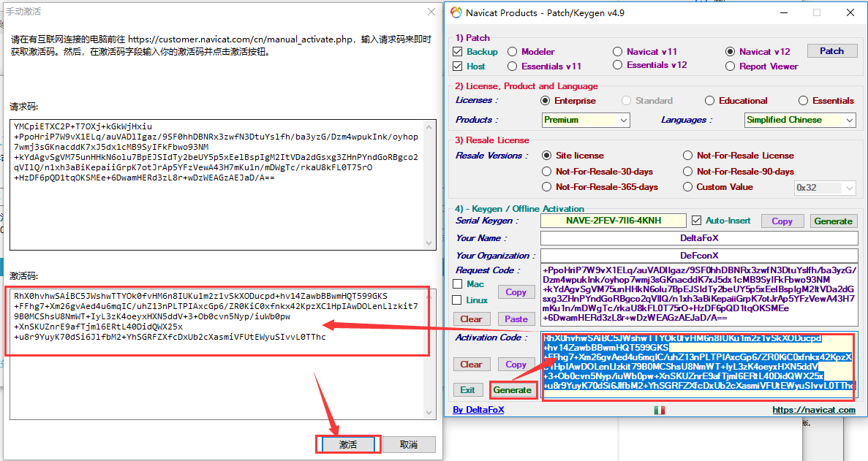
Task: Toggle the Mac checkbox
Action: (457, 284)
